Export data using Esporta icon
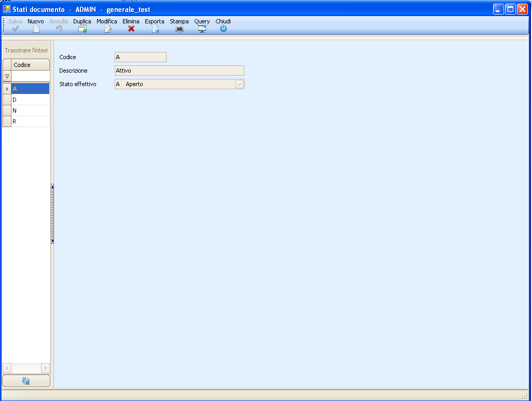Viewport: 532px width, 401px height. point(155,29)
